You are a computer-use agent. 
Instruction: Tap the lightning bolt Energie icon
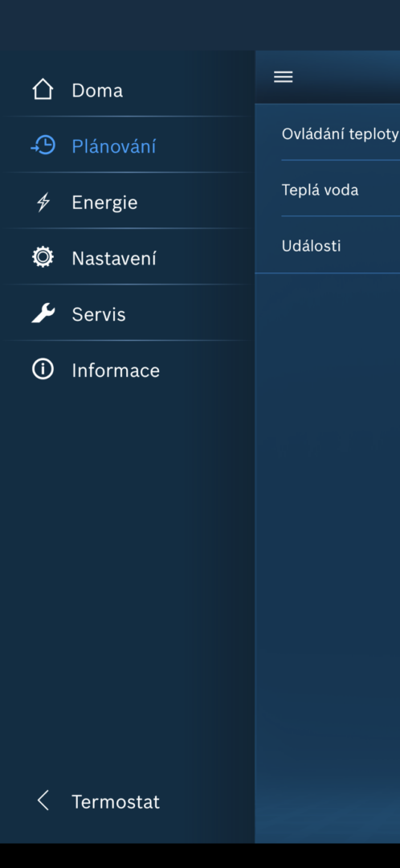(x=43, y=202)
